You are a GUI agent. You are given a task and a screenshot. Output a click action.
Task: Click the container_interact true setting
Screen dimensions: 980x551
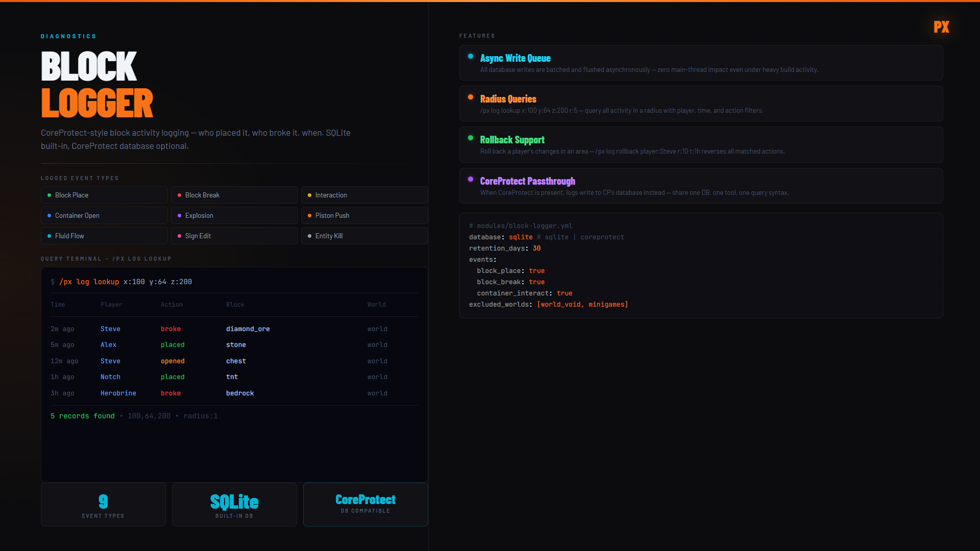pos(525,293)
